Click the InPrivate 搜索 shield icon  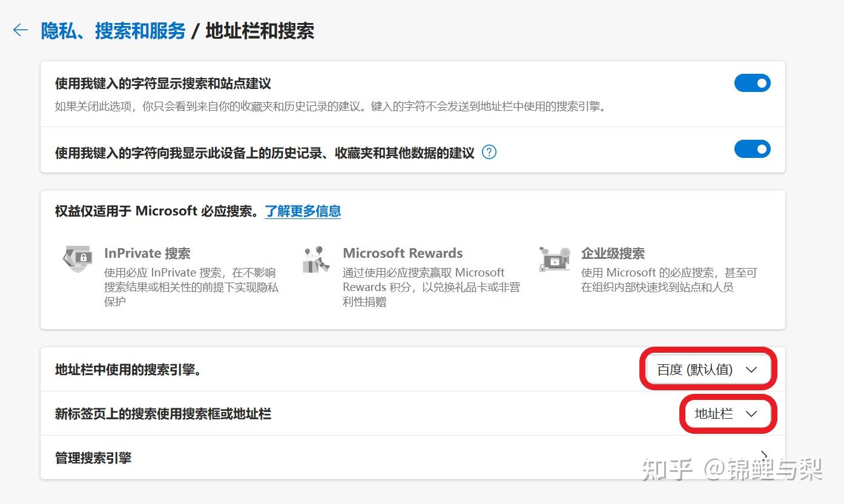pyautogui.click(x=78, y=258)
